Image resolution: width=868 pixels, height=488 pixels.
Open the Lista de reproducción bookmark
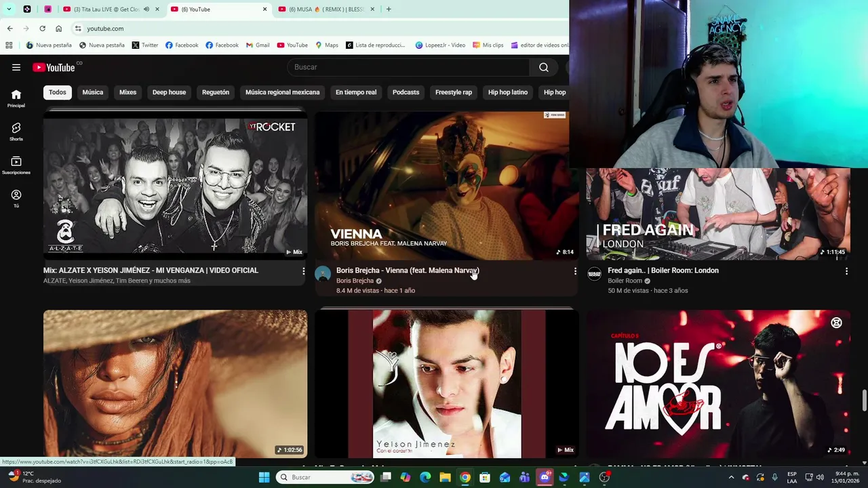(376, 45)
